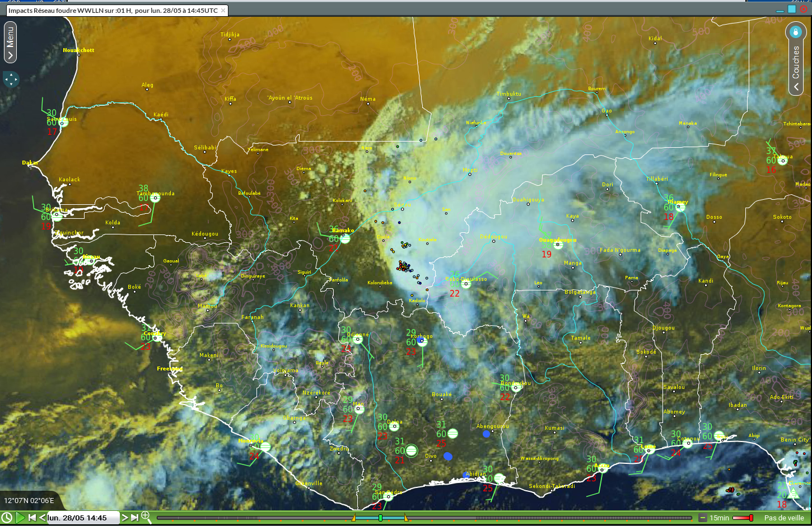
Task: Click the Bobo-Dioulasso station symbol
Action: (x=466, y=284)
